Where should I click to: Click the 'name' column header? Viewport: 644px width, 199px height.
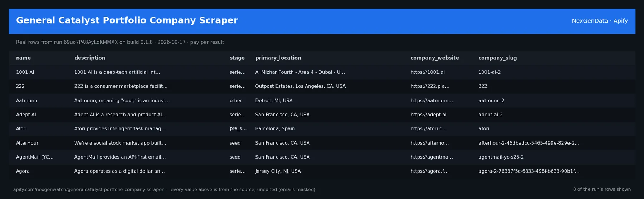[x=23, y=58]
